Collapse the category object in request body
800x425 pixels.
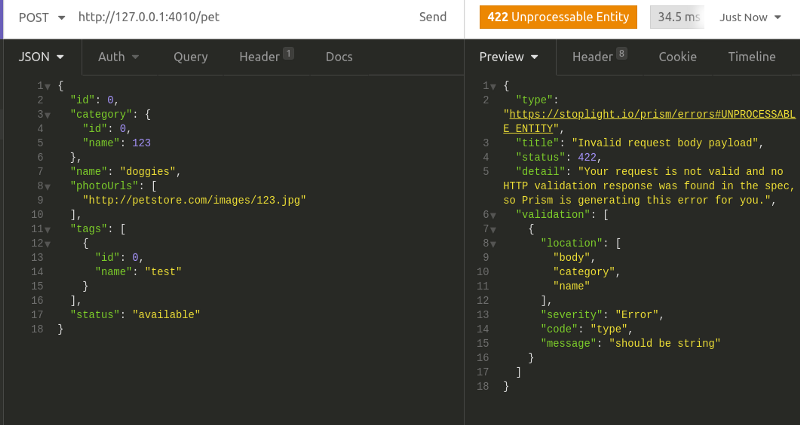(x=48, y=115)
